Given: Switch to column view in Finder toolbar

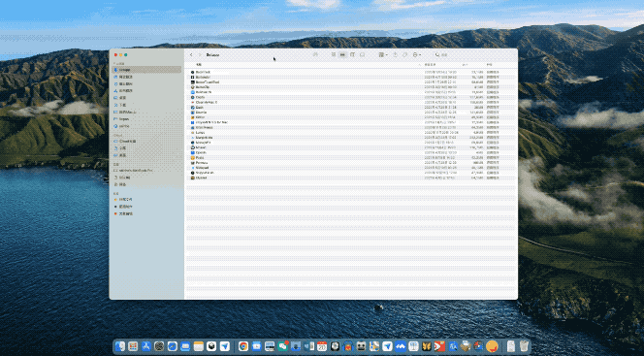Looking at the screenshot, I should click(352, 54).
